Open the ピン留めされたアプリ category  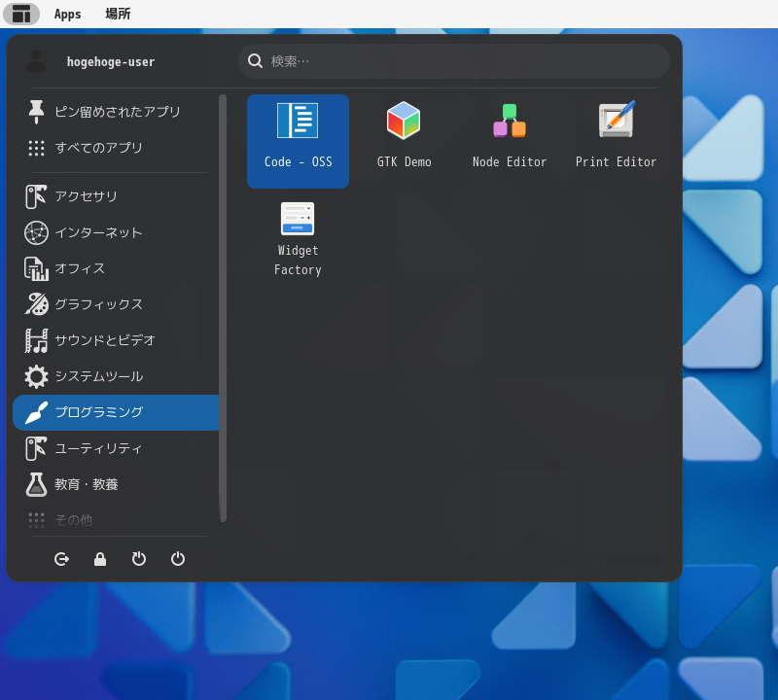[x=116, y=112]
